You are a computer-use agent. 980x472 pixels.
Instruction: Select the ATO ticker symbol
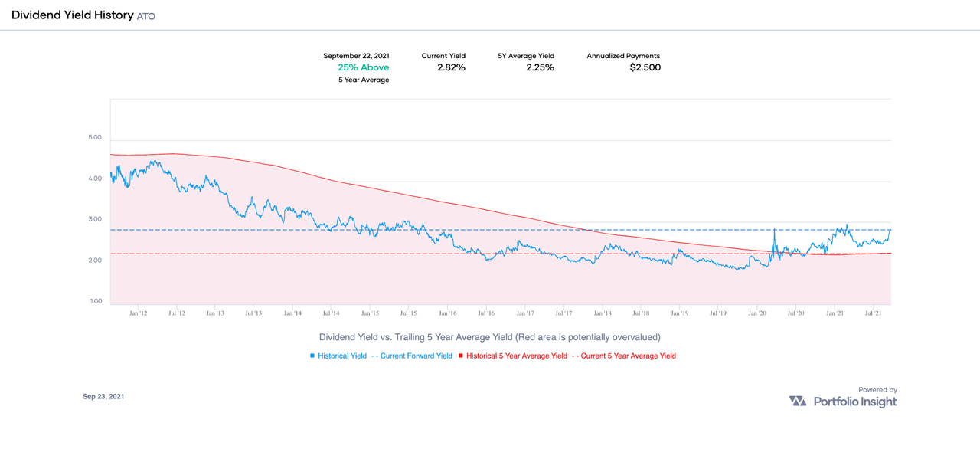pyautogui.click(x=145, y=15)
